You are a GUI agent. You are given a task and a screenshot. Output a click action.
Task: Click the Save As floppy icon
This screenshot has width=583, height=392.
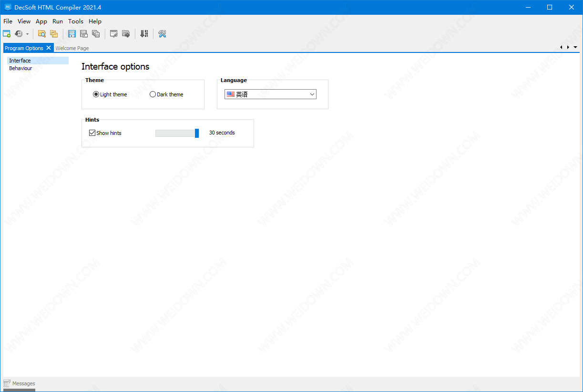(x=84, y=34)
